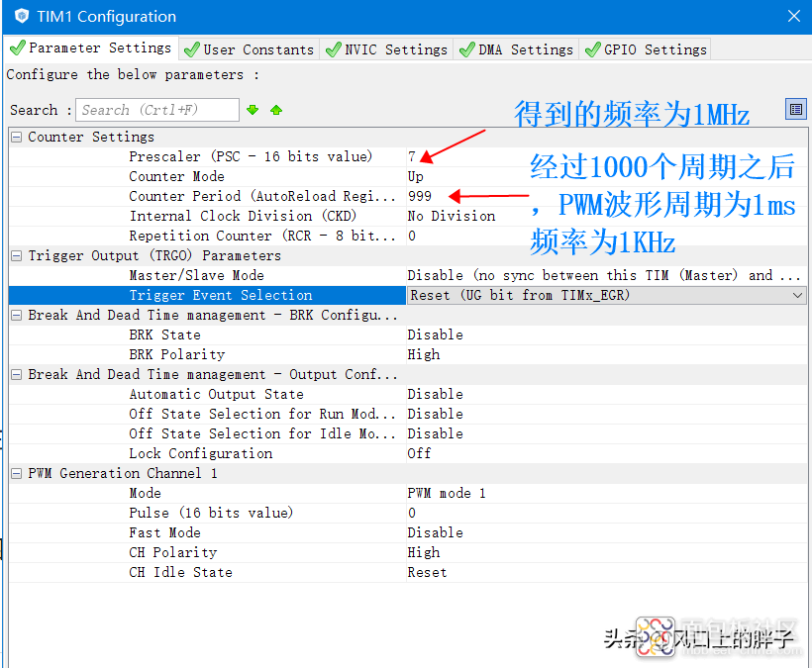Select the Lock Configuration label

point(200,454)
